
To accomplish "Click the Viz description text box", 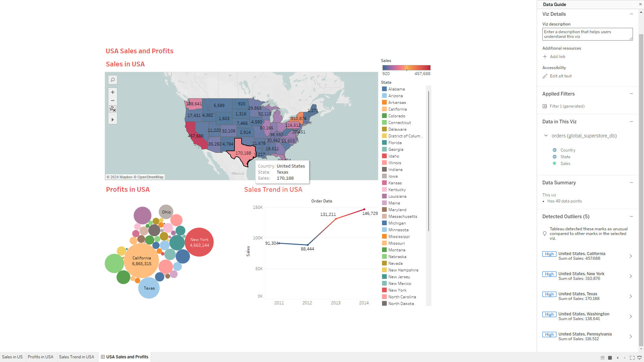I will pyautogui.click(x=587, y=34).
